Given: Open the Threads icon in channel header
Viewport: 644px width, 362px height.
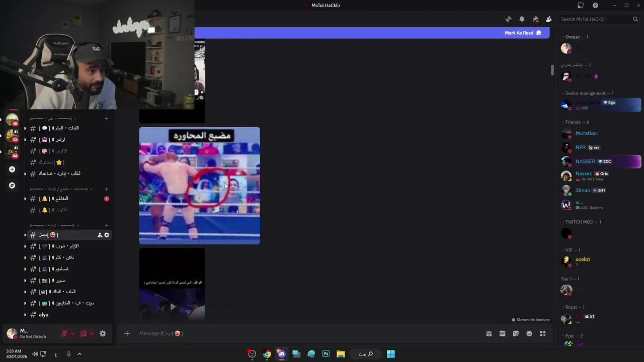Looking at the screenshot, I should coord(508,19).
